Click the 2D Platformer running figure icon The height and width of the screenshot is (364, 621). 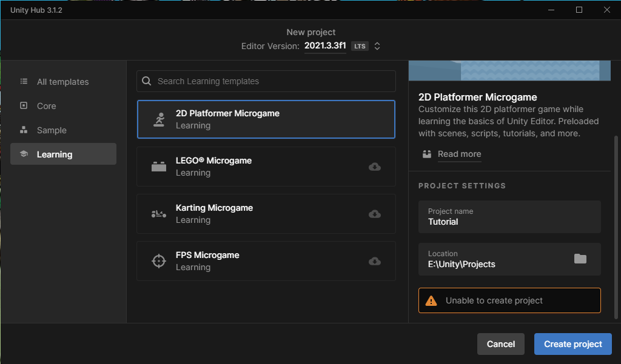point(158,119)
